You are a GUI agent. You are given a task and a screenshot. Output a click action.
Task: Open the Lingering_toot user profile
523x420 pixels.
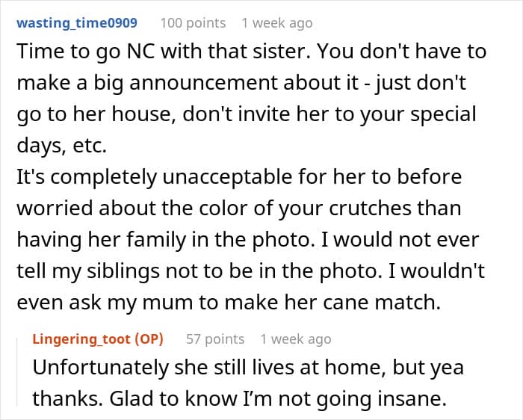point(81,339)
